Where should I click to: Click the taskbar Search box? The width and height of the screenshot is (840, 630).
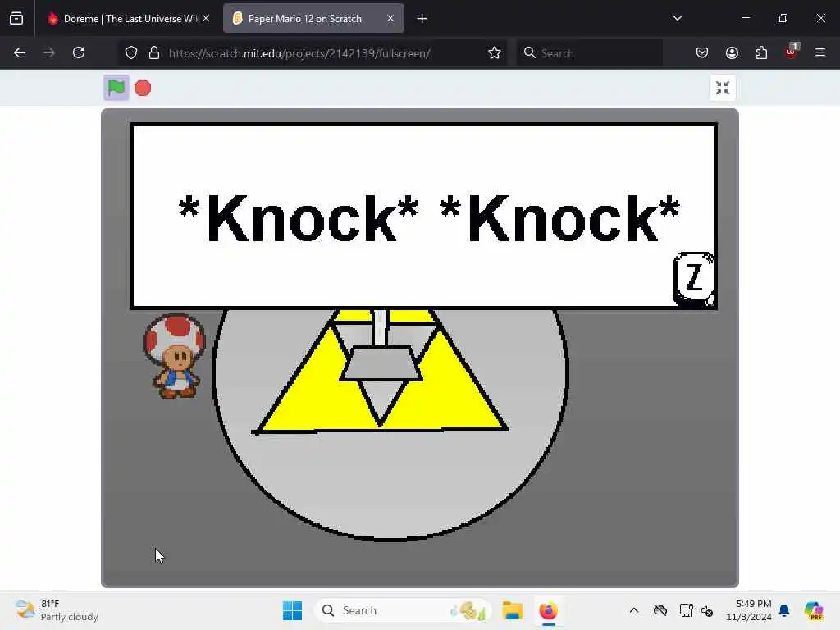coord(403,610)
